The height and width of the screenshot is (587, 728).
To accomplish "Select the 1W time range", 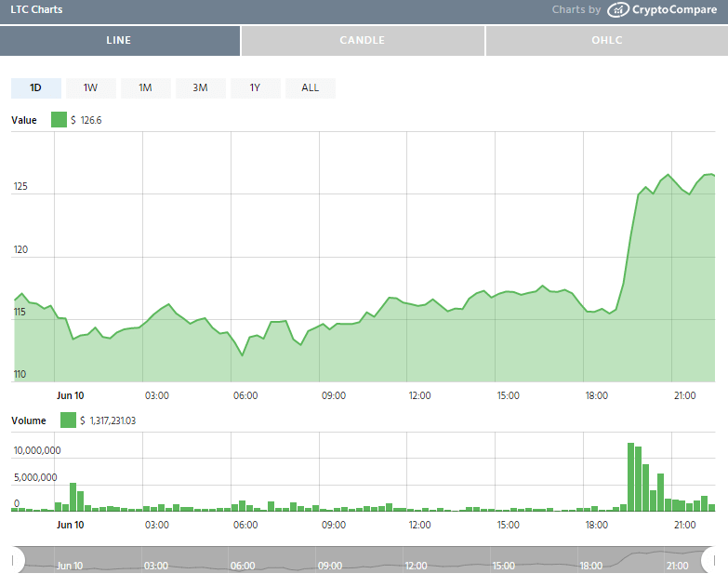I will [90, 87].
